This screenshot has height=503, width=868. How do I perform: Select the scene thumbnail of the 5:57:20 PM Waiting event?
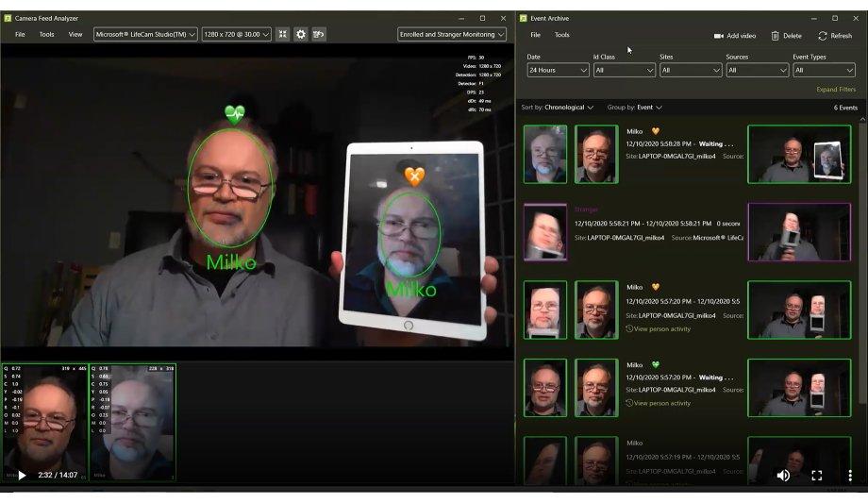point(799,387)
